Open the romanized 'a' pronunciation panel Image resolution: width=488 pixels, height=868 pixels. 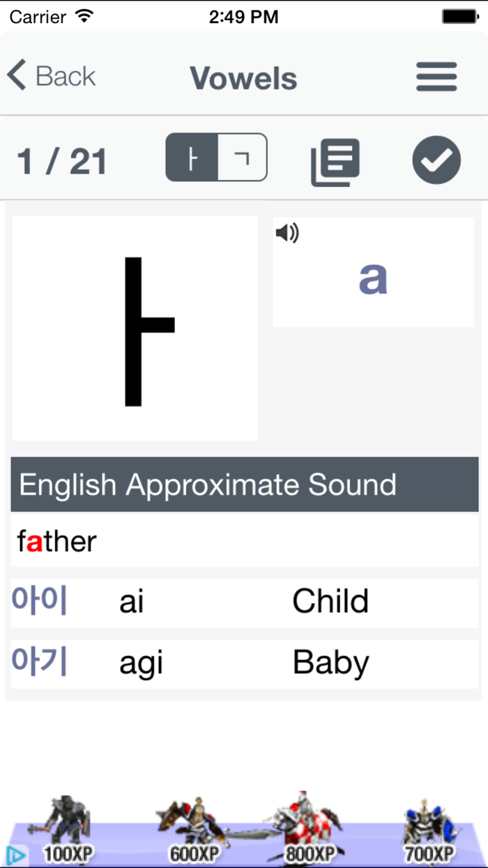pyautogui.click(x=373, y=277)
